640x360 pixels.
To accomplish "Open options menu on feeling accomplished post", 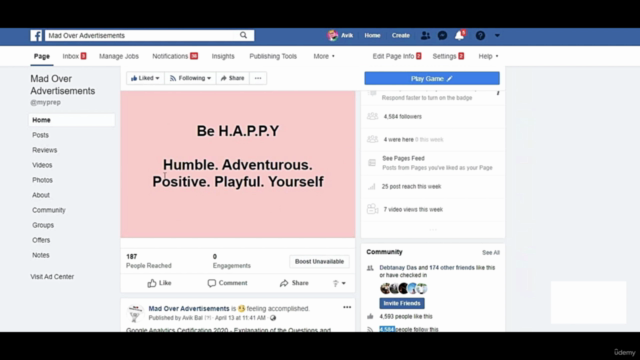I will point(347,307).
